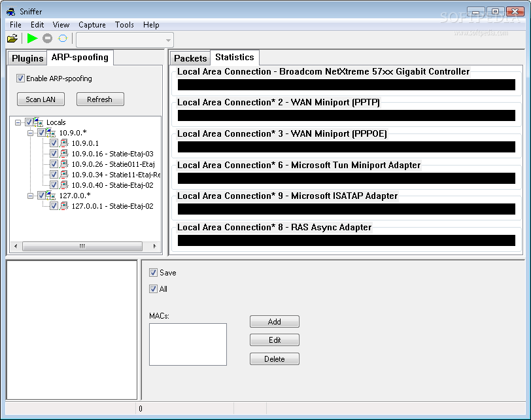The height and width of the screenshot is (420, 531).
Task: Click the RAS Async Adapter graph
Action: point(347,241)
